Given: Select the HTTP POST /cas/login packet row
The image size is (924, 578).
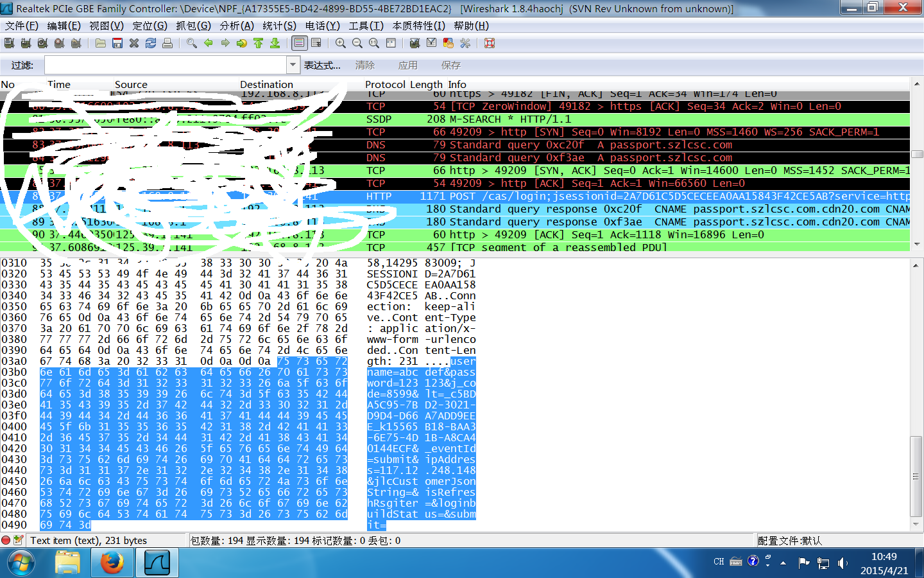Looking at the screenshot, I should (x=455, y=197).
